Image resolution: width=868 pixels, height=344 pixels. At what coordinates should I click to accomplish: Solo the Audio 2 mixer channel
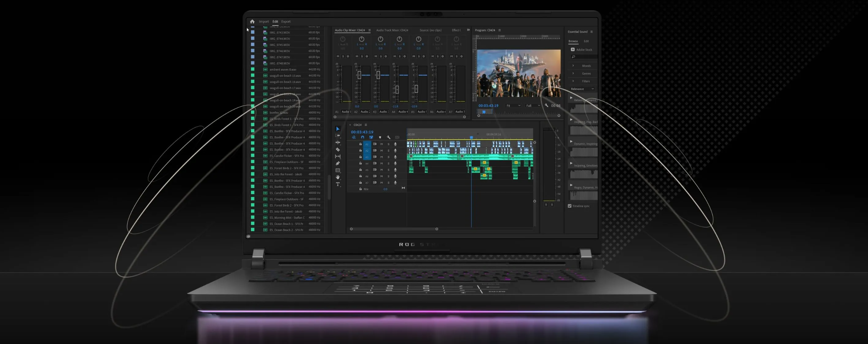(362, 56)
